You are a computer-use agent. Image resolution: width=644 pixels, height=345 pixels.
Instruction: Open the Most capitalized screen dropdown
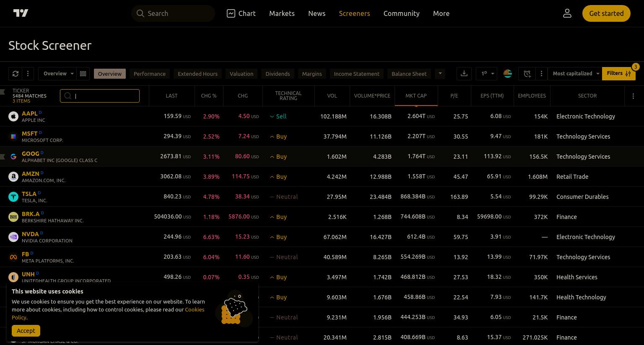(575, 74)
